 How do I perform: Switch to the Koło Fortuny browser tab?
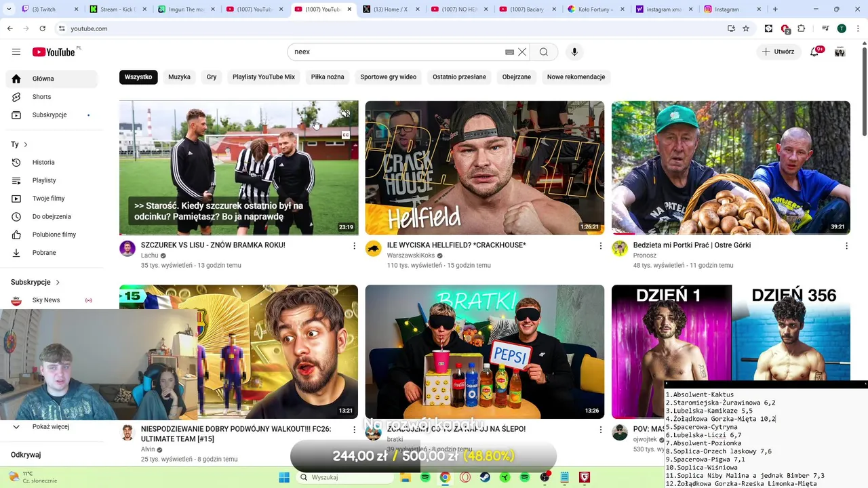(x=594, y=9)
